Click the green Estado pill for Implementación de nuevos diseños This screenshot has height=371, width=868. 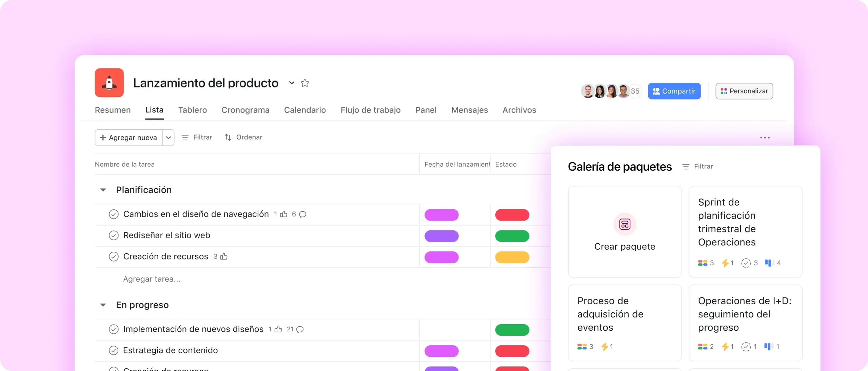pyautogui.click(x=512, y=330)
